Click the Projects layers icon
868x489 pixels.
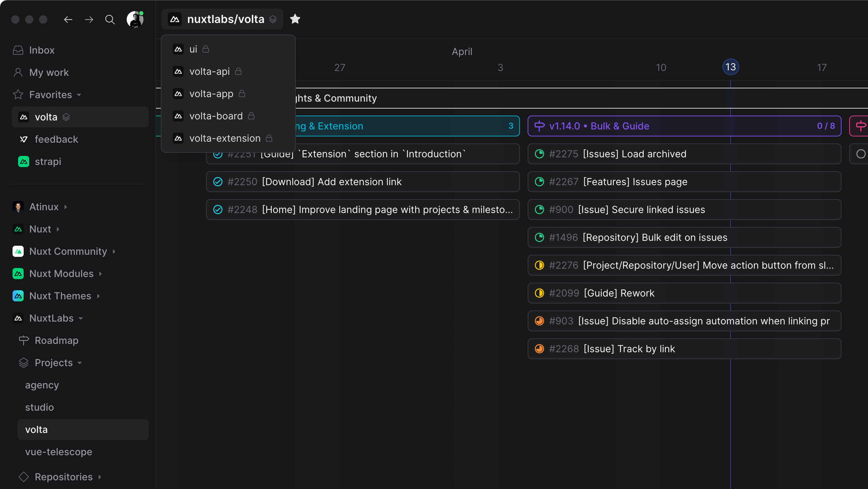tap(24, 363)
